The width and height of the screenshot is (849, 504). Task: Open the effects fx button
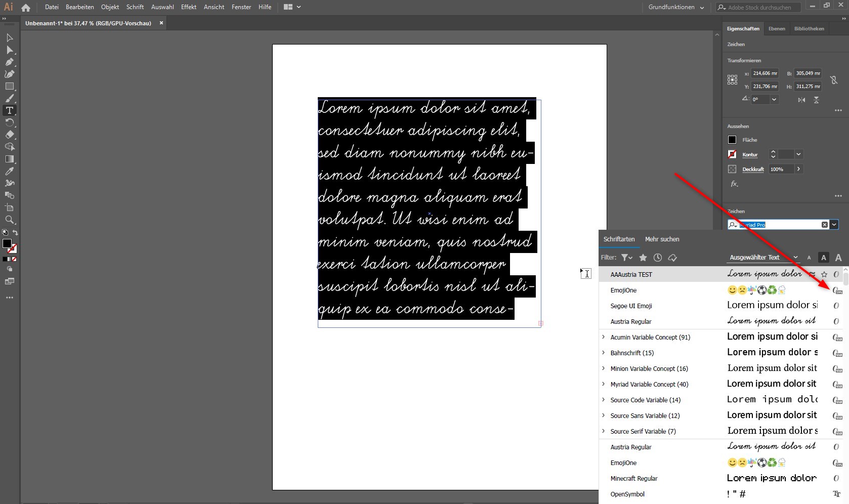click(x=734, y=184)
